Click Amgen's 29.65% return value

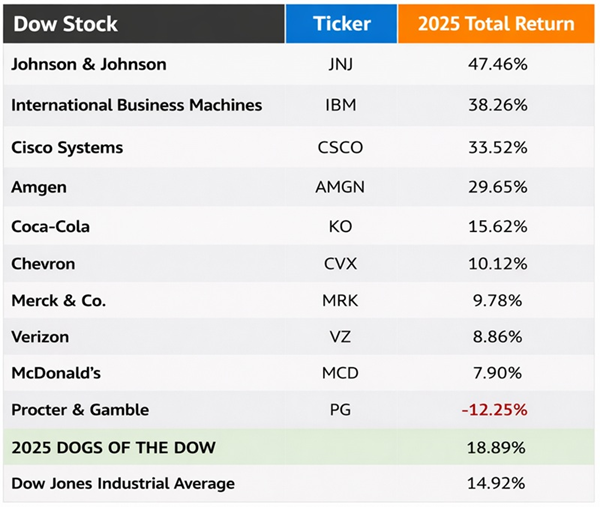click(497, 187)
